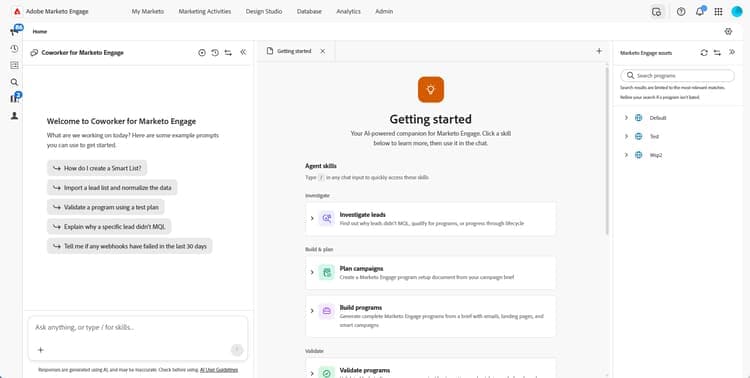Screen dimensions: 750x378
Task: Click the plus attach button in chat input
Action: (41, 350)
